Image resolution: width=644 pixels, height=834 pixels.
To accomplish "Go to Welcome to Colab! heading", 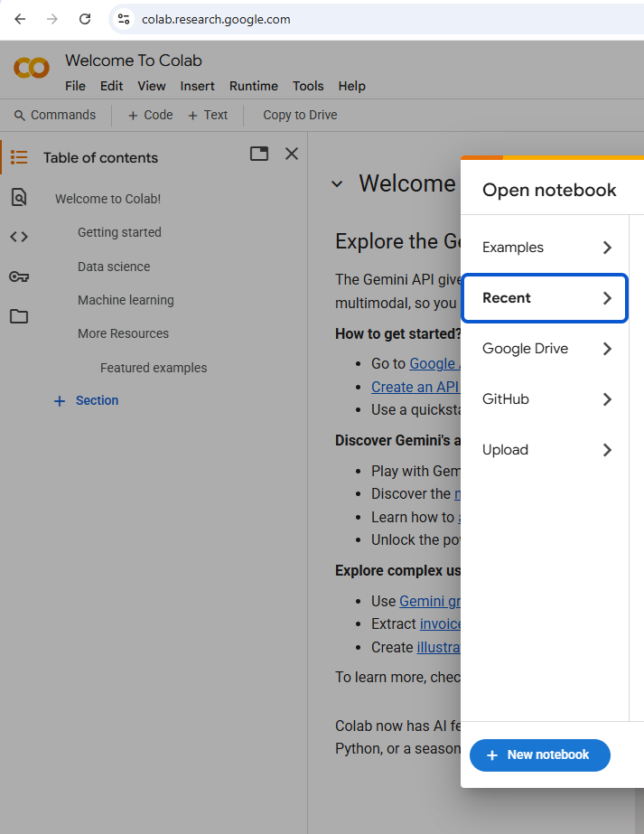I will [108, 199].
